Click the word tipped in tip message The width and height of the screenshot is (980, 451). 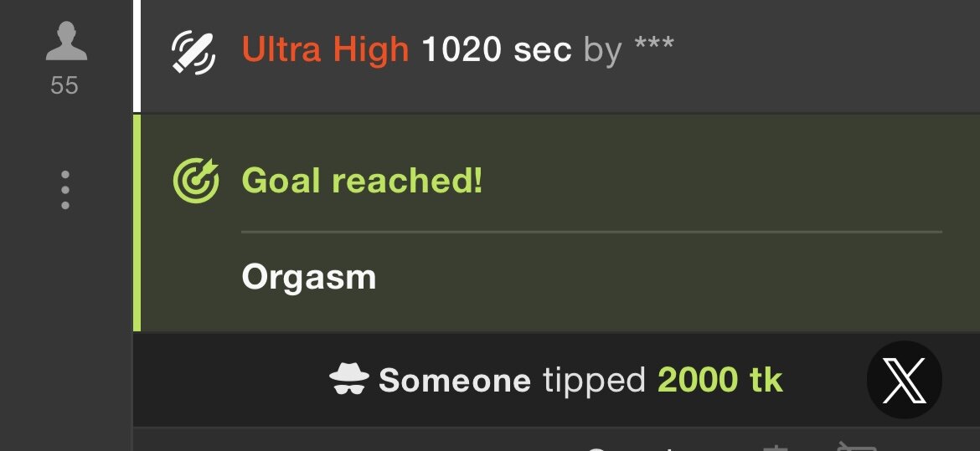pyautogui.click(x=595, y=381)
